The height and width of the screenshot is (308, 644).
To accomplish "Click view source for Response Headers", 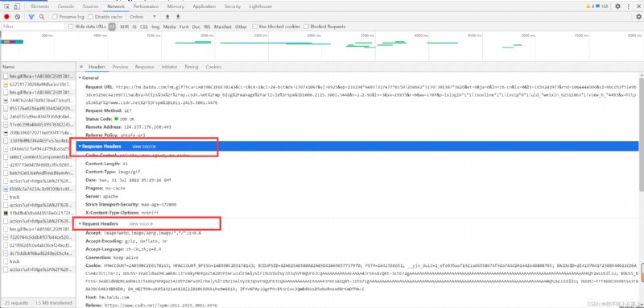I will tap(144, 147).
